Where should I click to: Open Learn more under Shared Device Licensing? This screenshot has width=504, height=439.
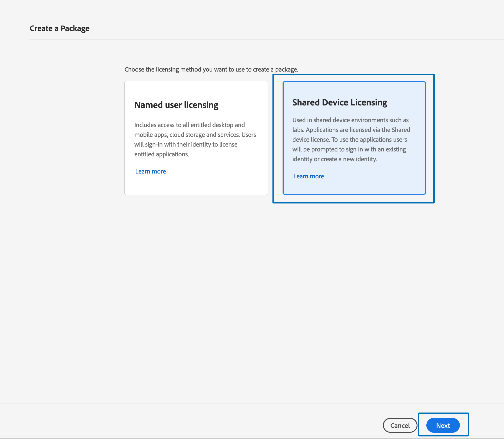click(308, 176)
